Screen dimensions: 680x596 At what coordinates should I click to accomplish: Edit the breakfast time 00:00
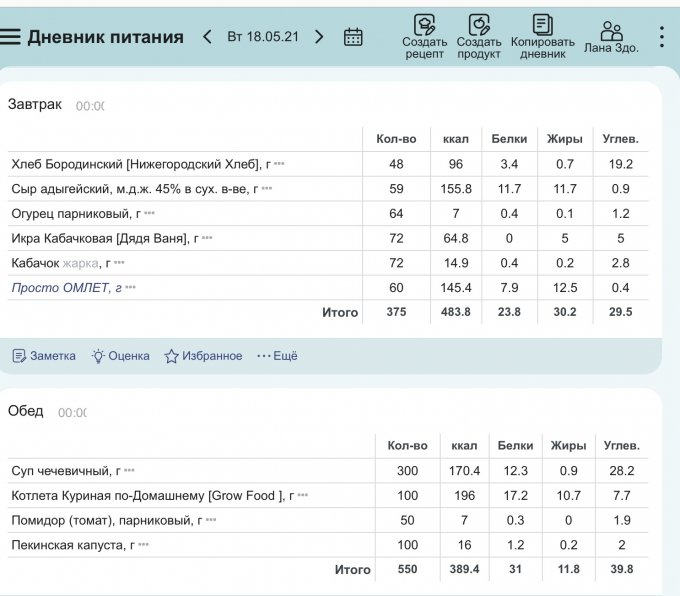coord(89,106)
